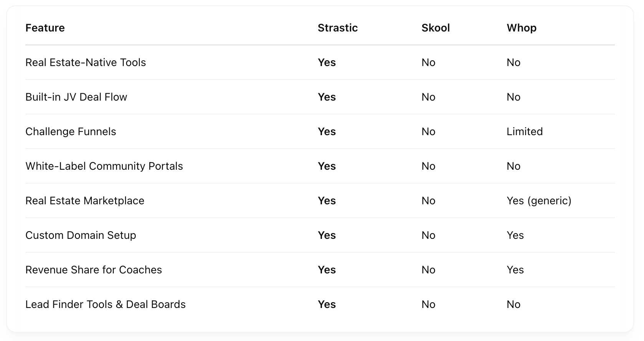Click the Feature column header
The height and width of the screenshot is (341, 644).
pyautogui.click(x=45, y=28)
